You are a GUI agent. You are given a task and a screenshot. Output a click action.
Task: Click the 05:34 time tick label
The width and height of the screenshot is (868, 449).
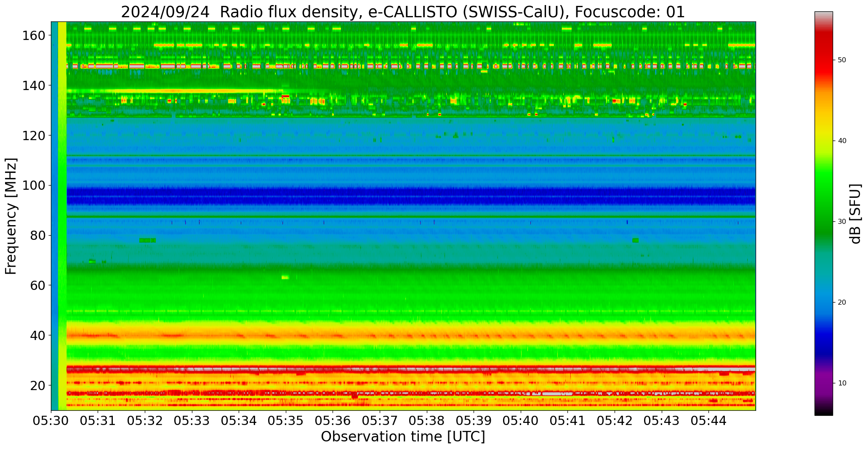(x=239, y=421)
